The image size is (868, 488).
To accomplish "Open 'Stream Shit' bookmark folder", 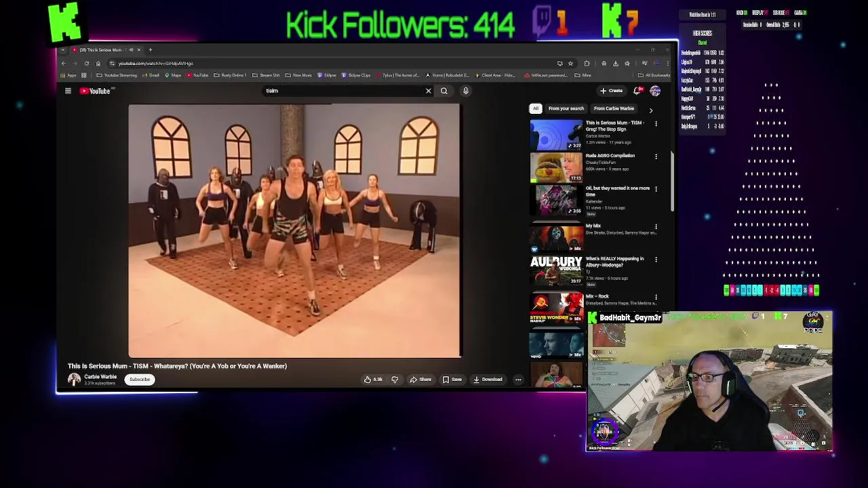I will (x=266, y=75).
